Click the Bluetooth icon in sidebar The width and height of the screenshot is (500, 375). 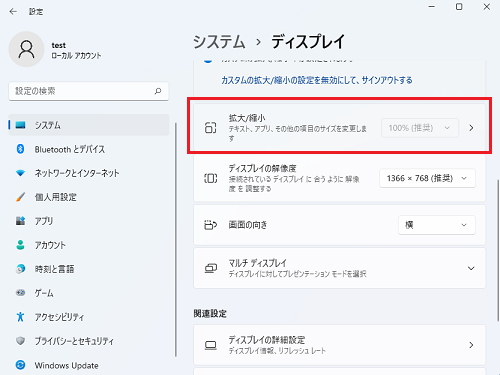pyautogui.click(x=20, y=149)
